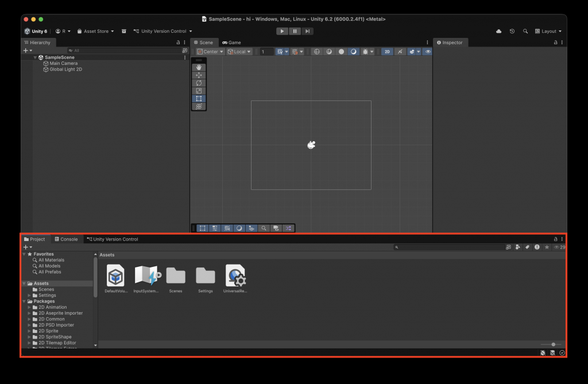Click the snap increment value field

pyautogui.click(x=266, y=52)
